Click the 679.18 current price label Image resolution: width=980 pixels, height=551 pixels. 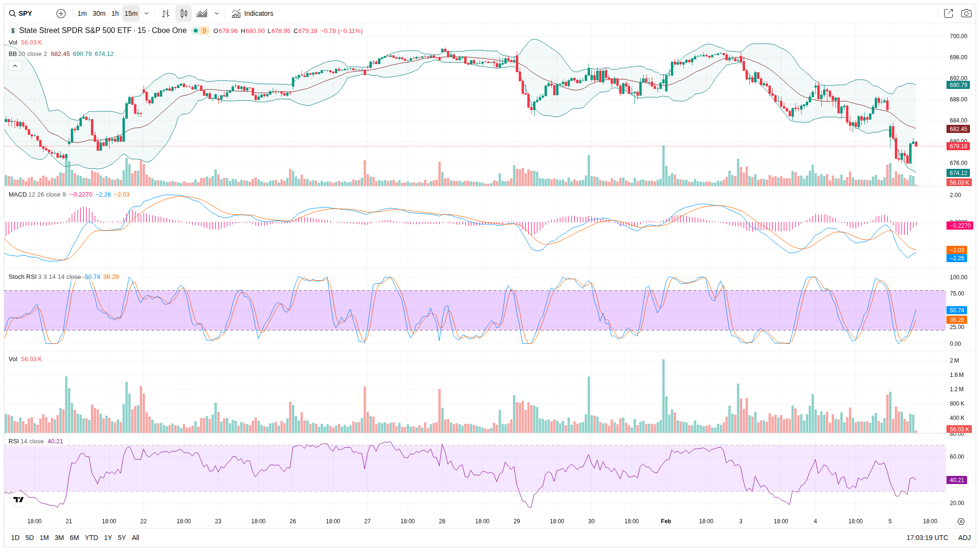(x=958, y=146)
